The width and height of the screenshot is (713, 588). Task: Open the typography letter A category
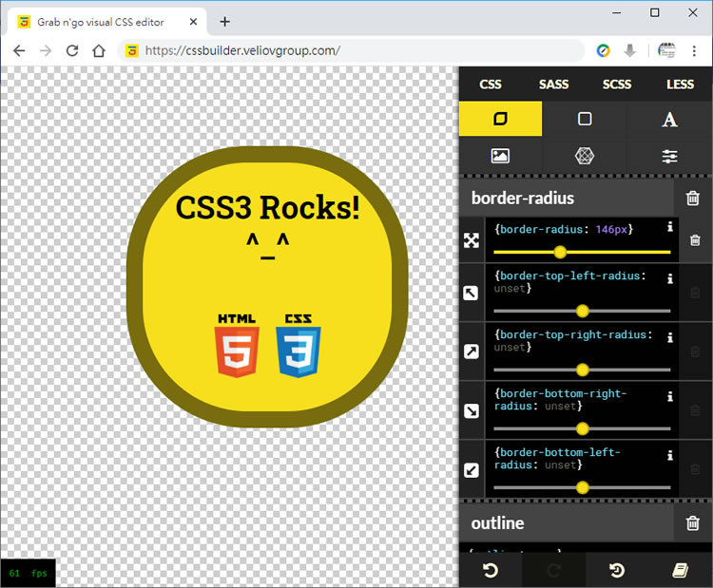click(669, 120)
